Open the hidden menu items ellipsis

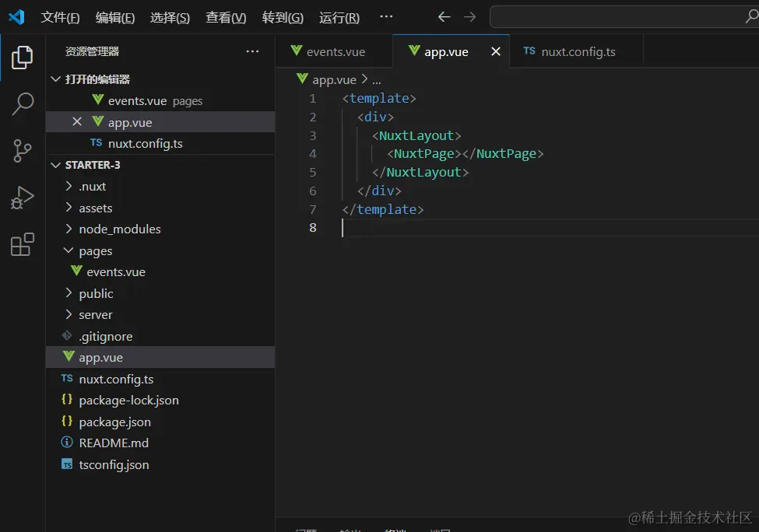pos(386,16)
